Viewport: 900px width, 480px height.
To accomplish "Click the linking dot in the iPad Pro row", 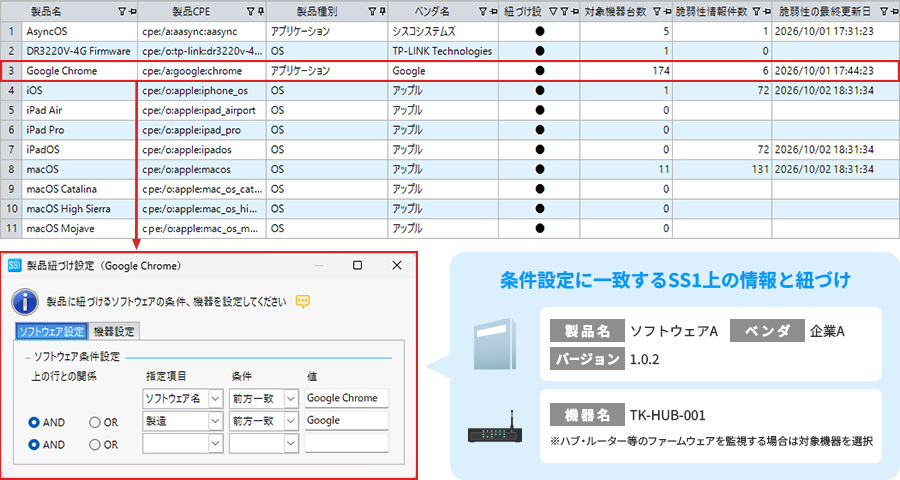I will click(x=540, y=130).
